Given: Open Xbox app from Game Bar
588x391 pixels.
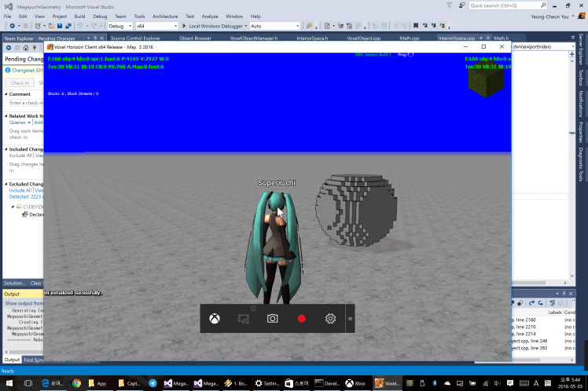Looking at the screenshot, I should click(x=215, y=319).
